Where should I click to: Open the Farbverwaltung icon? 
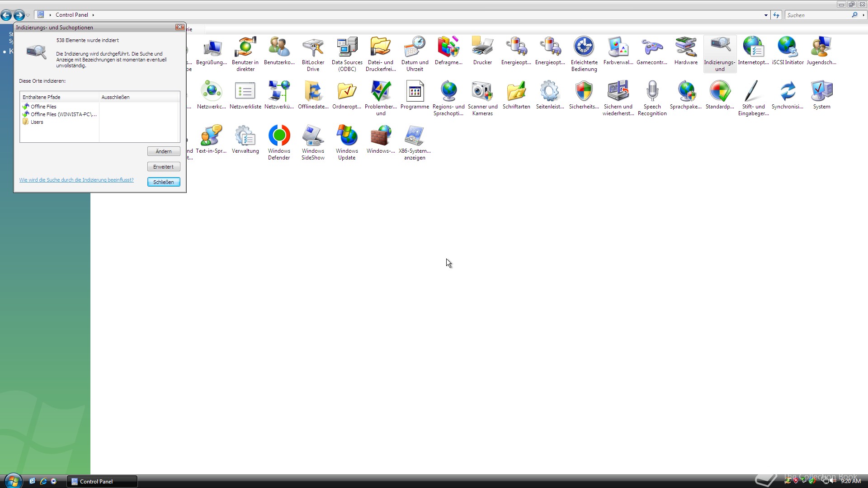(x=618, y=51)
